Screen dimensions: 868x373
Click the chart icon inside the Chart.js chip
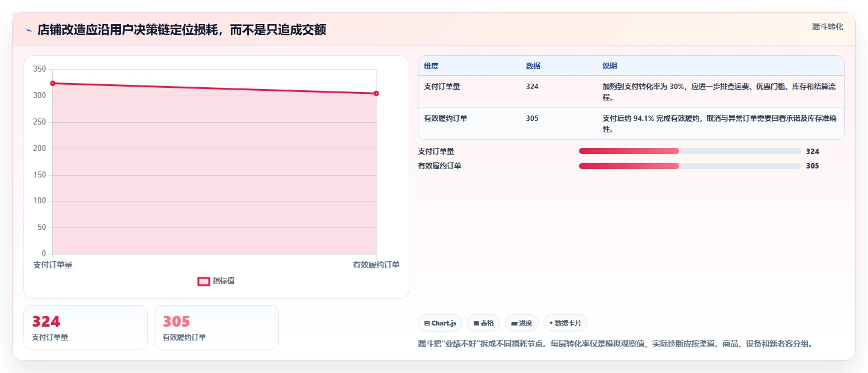(x=427, y=324)
